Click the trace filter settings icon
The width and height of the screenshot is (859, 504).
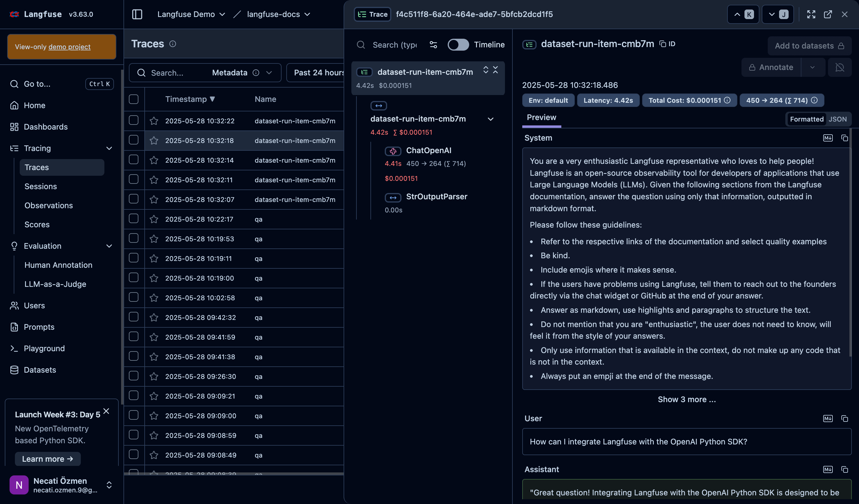pyautogui.click(x=433, y=45)
